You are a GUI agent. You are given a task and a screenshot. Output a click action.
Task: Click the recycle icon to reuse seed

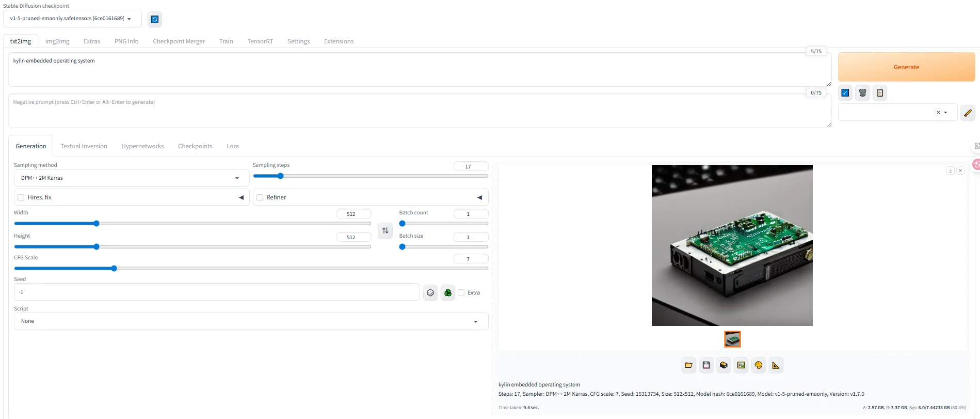(x=448, y=293)
